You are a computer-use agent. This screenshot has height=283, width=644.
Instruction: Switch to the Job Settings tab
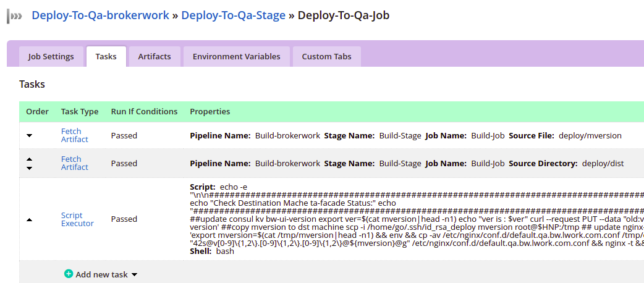pos(51,56)
